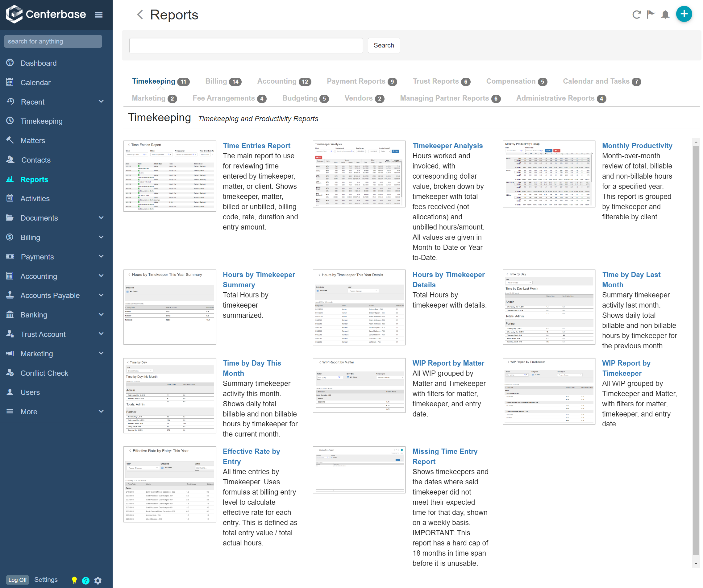
Task: Click the blue plus button to add new
Action: click(684, 14)
